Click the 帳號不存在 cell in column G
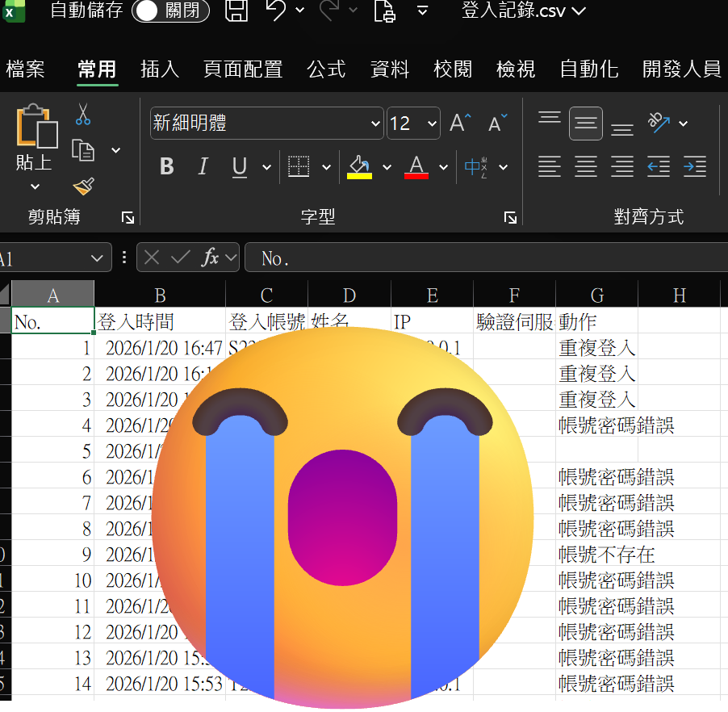The height and width of the screenshot is (712, 728). point(596,554)
